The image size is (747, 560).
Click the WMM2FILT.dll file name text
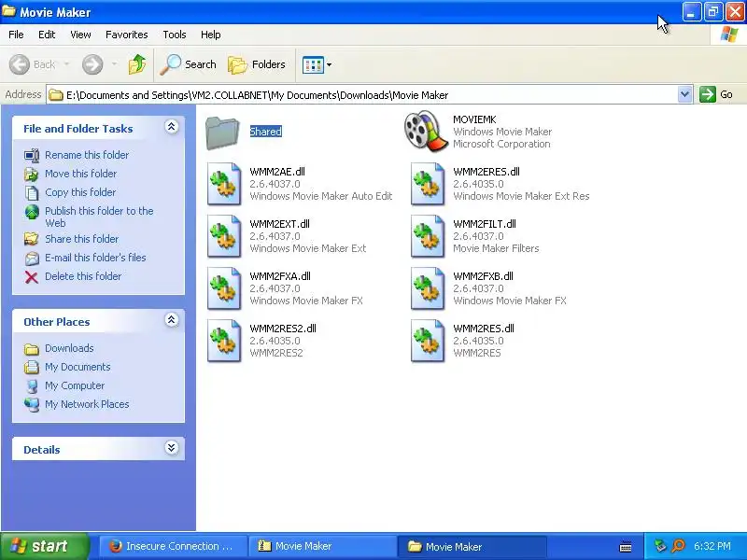click(485, 224)
